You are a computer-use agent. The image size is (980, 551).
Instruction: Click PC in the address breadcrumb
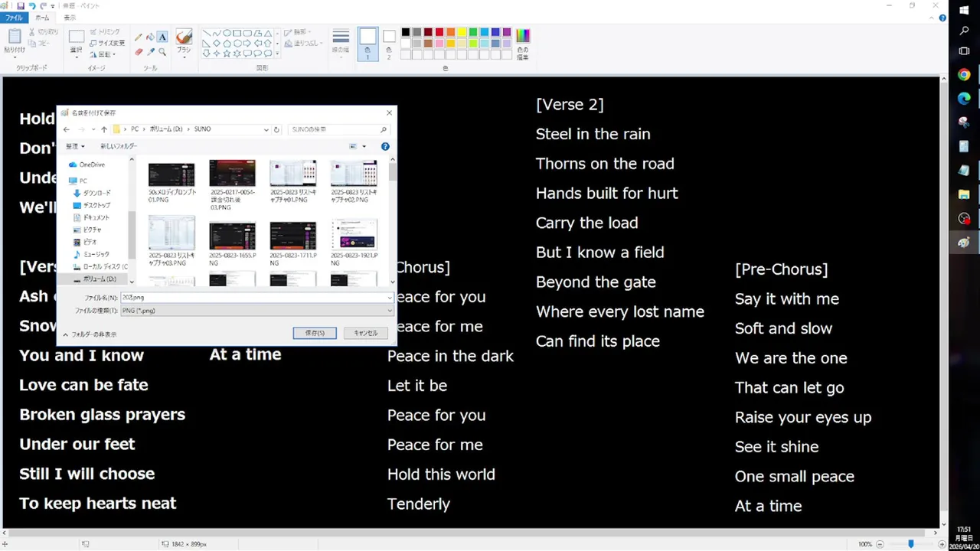coord(135,129)
